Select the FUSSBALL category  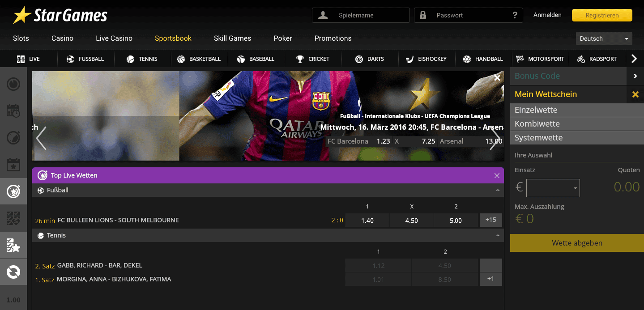85,59
